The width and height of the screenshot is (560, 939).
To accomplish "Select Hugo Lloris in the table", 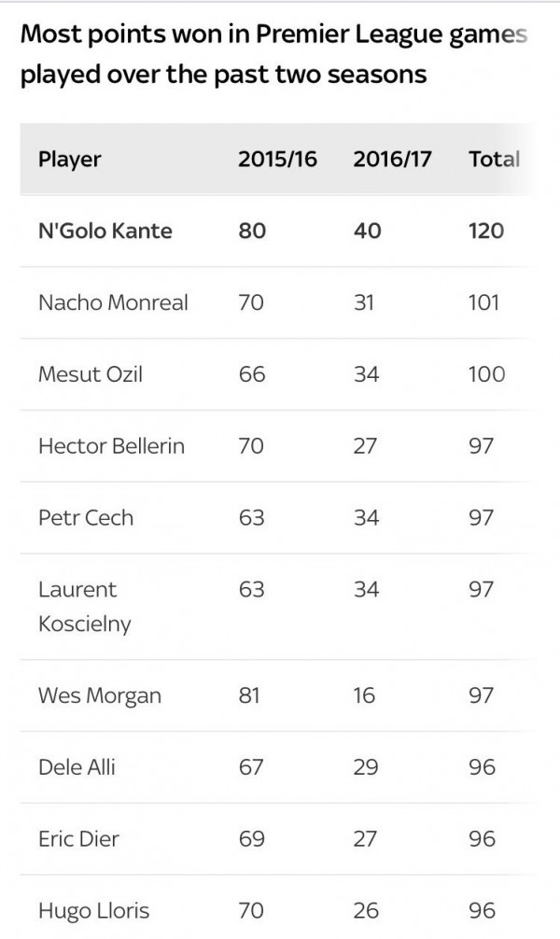I will (x=93, y=911).
